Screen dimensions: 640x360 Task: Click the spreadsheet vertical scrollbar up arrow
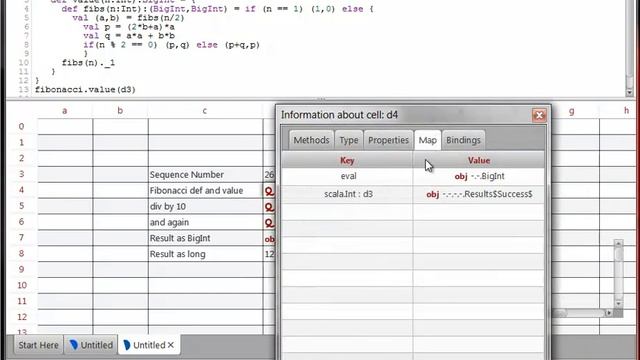pos(618,244)
